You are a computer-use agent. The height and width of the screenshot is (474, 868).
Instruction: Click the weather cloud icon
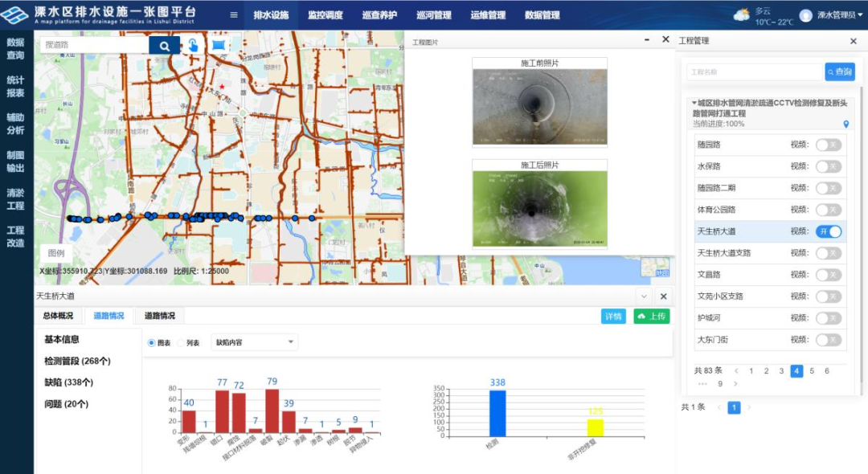741,15
